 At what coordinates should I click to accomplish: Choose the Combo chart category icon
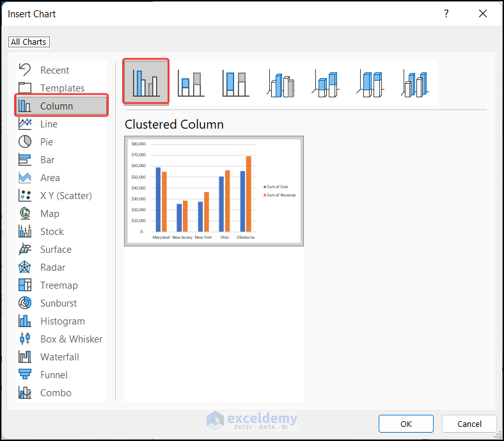pos(25,393)
